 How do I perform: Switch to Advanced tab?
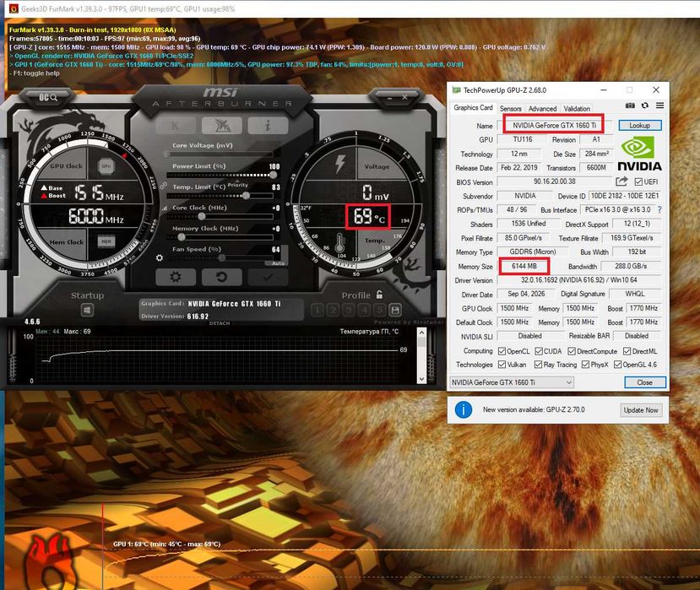tap(542, 108)
